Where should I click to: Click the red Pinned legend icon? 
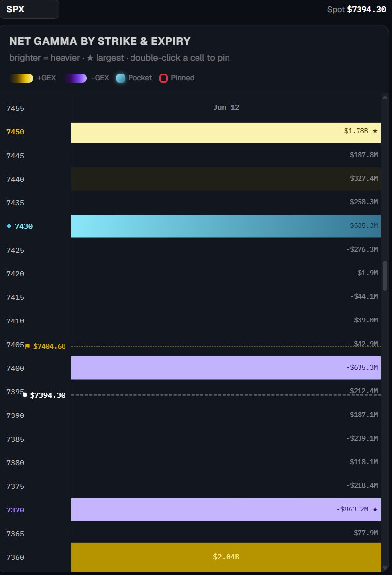point(163,78)
